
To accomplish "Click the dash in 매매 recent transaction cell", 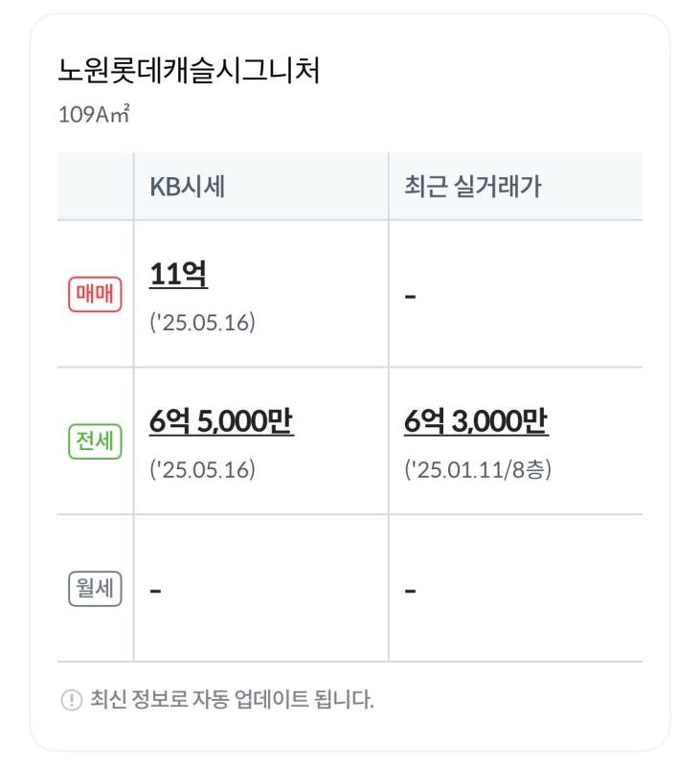I will pyautogui.click(x=410, y=297).
